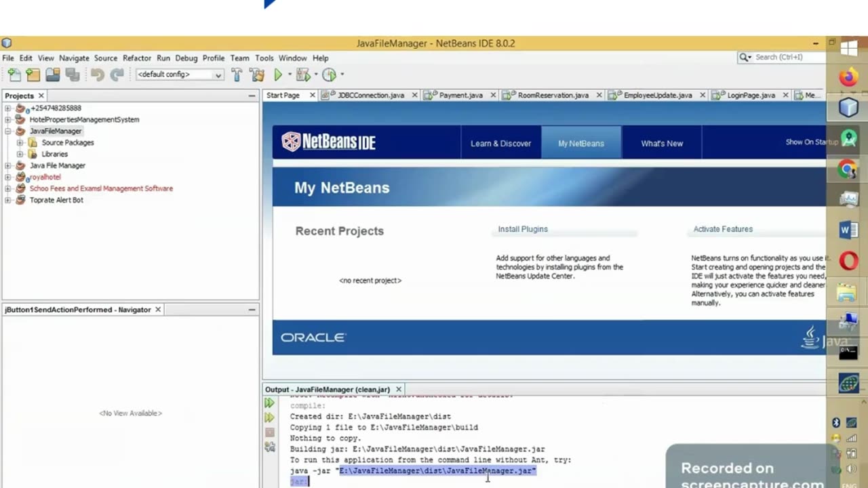Image resolution: width=868 pixels, height=488 pixels.
Task: Click the Search (Ctrl+I) field
Action: pyautogui.click(x=781, y=58)
